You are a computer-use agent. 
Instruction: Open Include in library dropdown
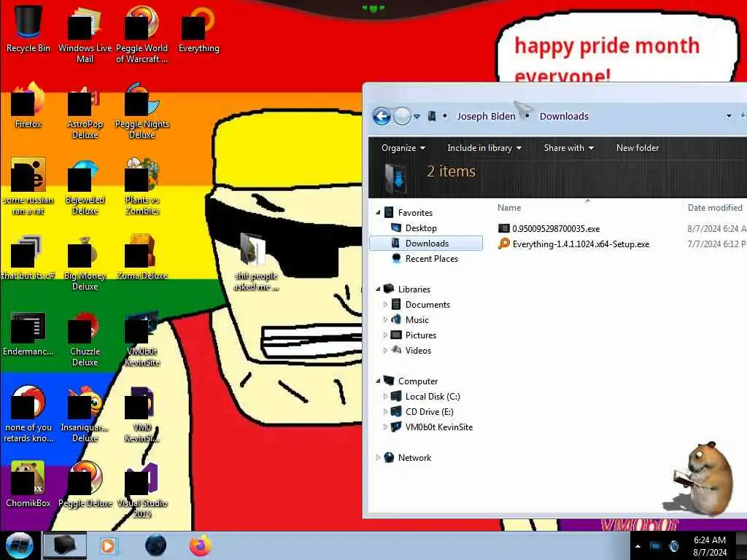click(x=484, y=148)
